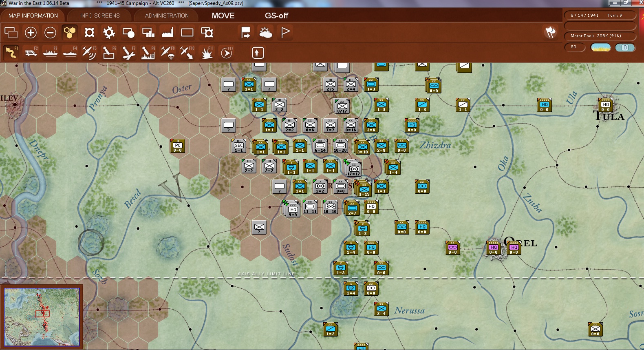
Task: Select F5 aircraft with waves mode
Action: pyautogui.click(x=89, y=53)
